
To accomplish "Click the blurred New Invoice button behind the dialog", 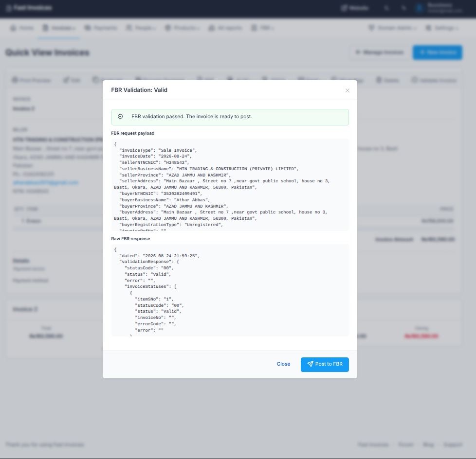I will [x=438, y=53].
